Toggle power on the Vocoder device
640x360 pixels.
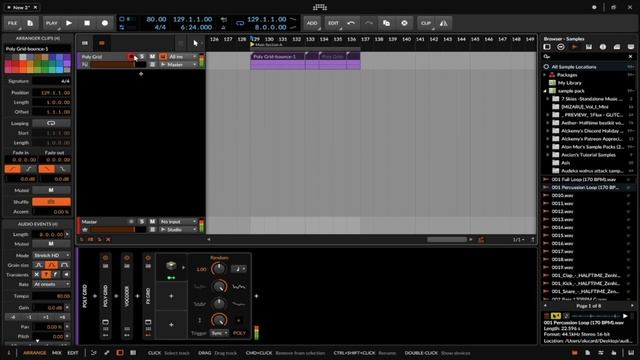(127, 258)
